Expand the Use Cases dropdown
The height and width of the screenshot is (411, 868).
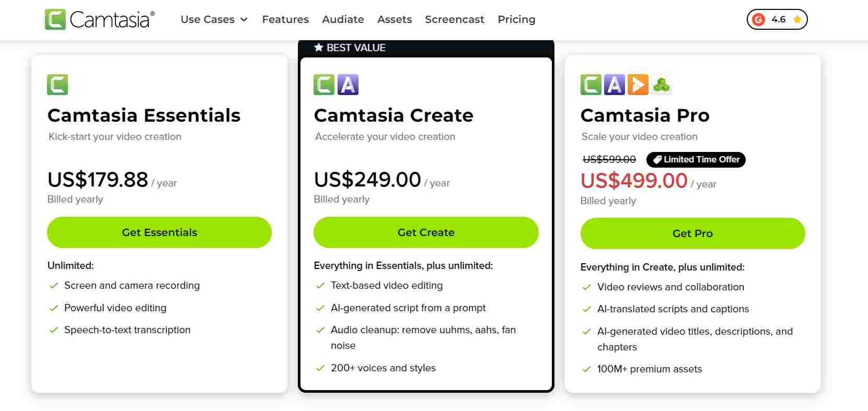(x=214, y=19)
